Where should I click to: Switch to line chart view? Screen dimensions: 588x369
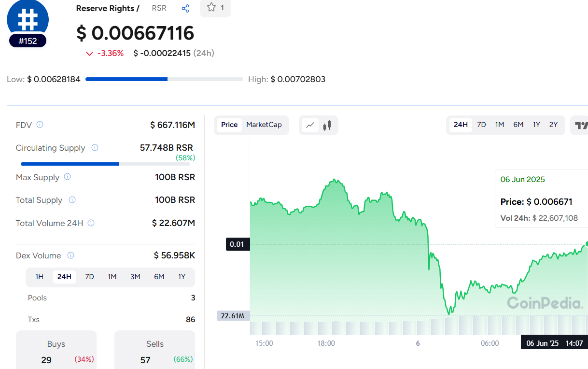pos(310,125)
